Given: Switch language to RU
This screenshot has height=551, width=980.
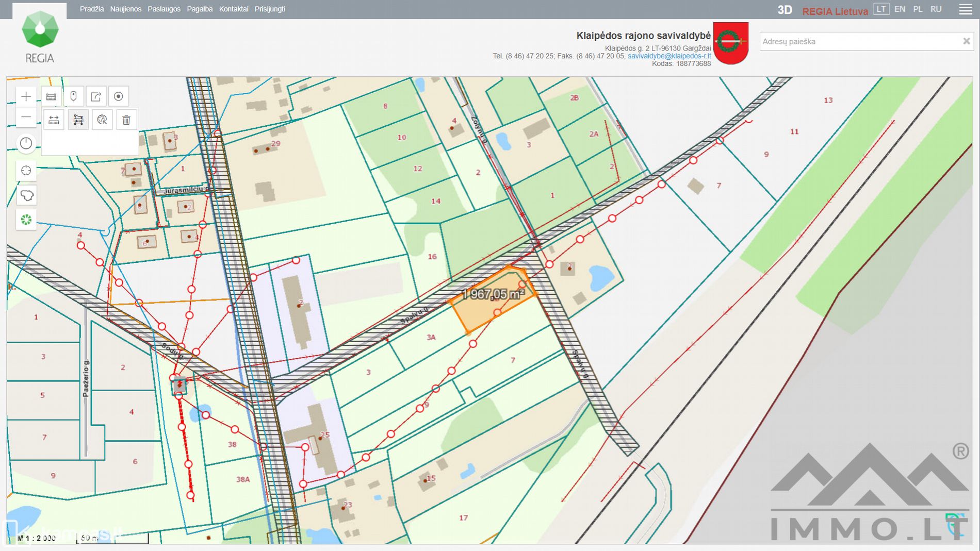Looking at the screenshot, I should [936, 9].
